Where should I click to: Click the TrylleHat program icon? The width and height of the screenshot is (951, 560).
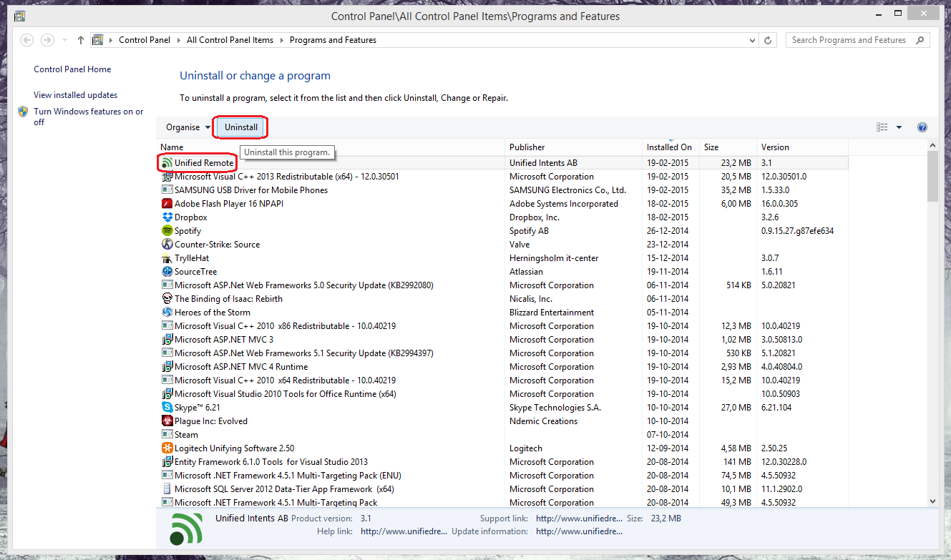[167, 258]
